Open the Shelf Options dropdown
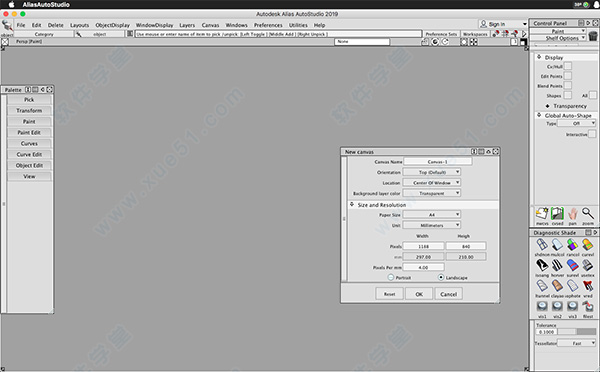 (x=558, y=38)
